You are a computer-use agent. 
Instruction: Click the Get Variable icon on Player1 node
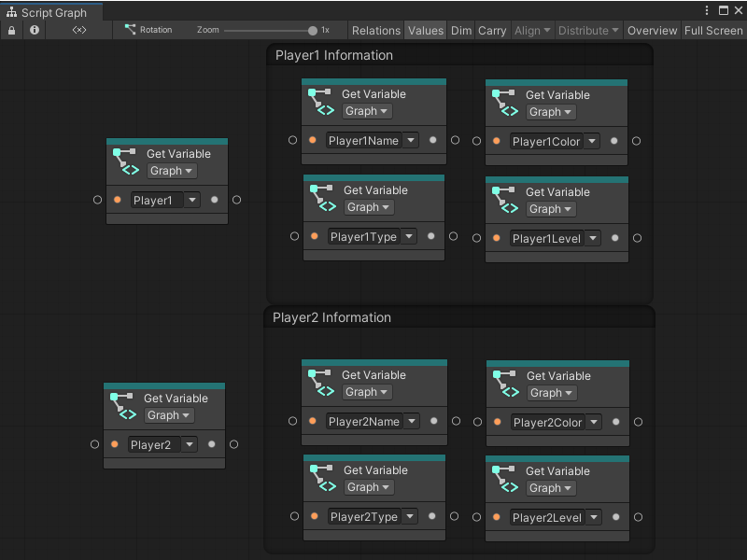coord(124,159)
